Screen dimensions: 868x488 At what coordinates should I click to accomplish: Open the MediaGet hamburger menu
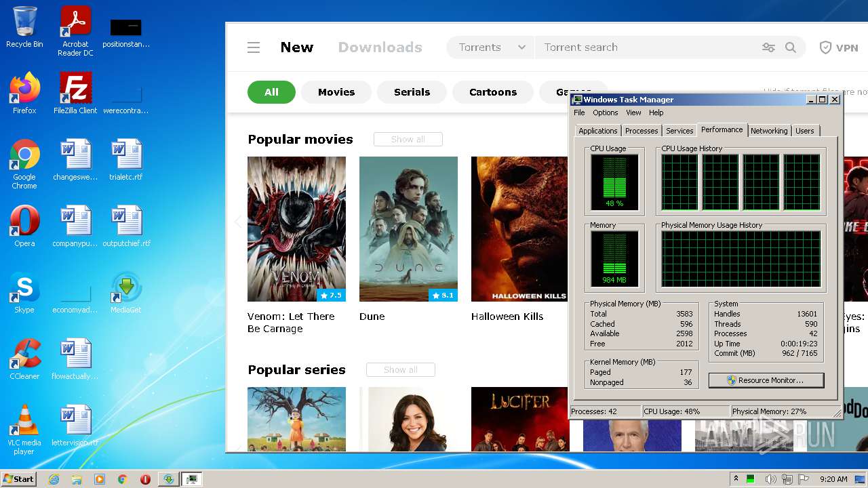pos(254,47)
